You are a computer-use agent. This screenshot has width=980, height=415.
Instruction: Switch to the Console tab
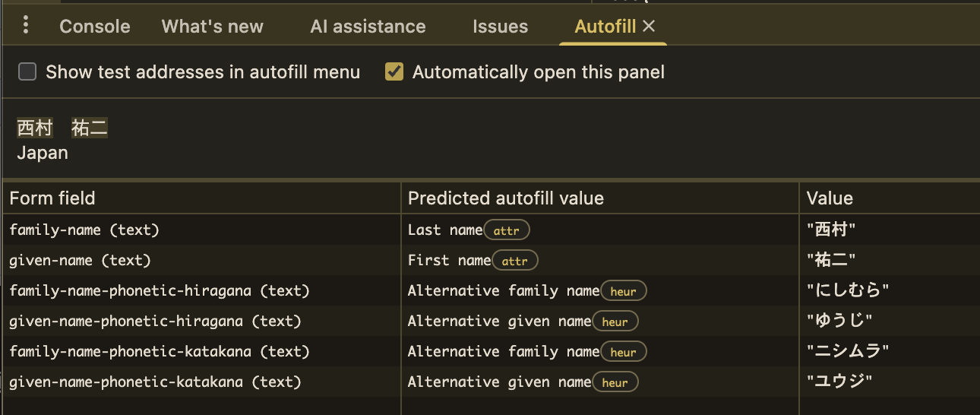point(95,27)
